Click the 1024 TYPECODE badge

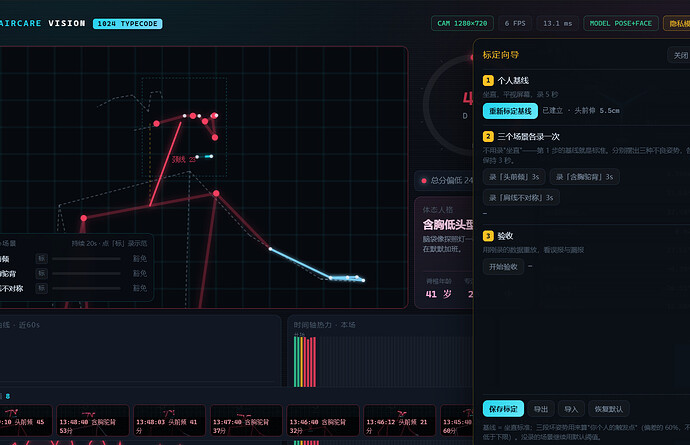(128, 24)
